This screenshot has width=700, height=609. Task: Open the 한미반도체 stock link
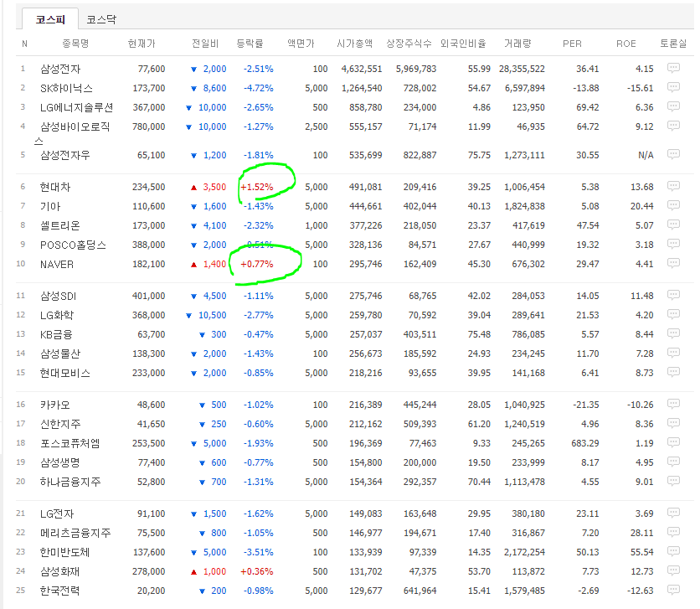pos(64,552)
